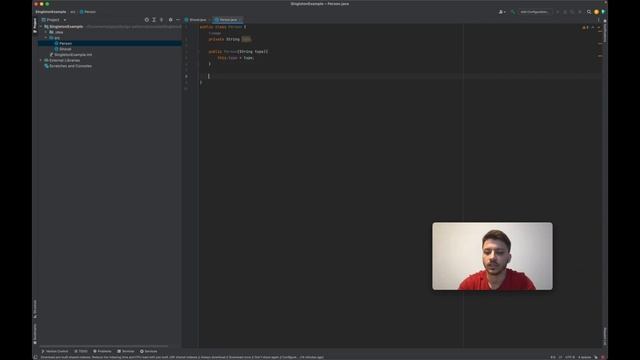Select Scratches and Consoles node
The image size is (640, 360).
(x=70, y=66)
